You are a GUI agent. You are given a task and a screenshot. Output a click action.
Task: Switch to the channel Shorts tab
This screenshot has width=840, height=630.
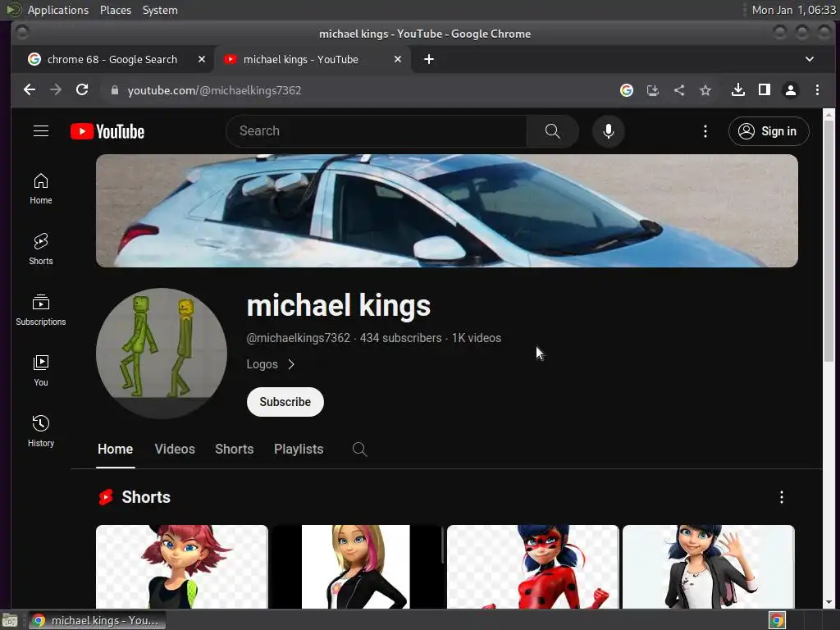[234, 450]
